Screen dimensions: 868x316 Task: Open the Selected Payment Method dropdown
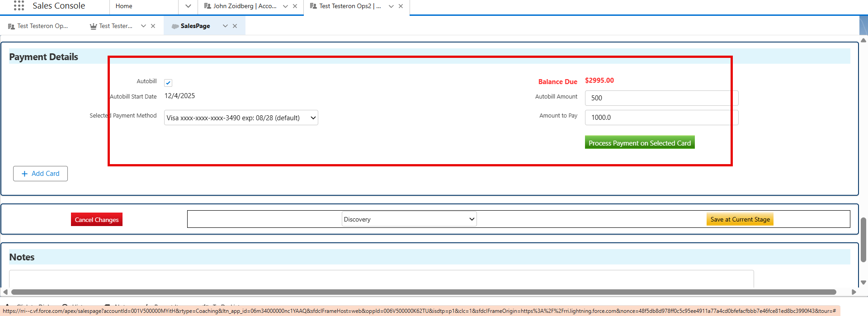[x=241, y=118]
